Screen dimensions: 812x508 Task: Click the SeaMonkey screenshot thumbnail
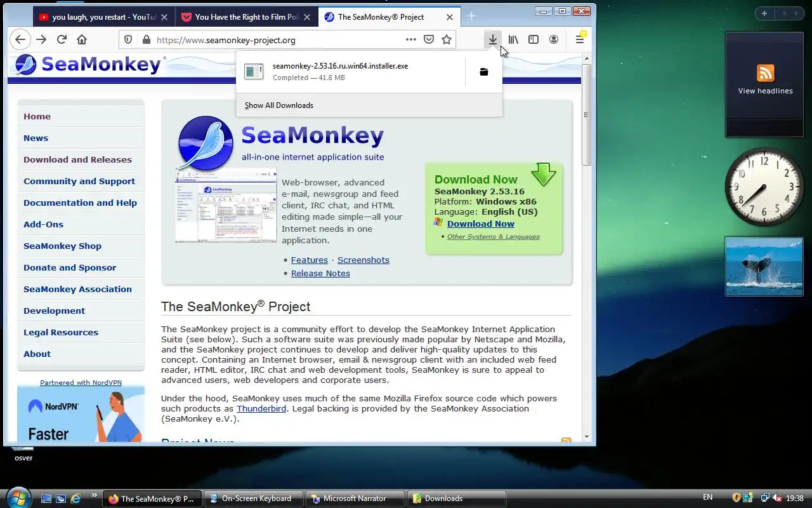[226, 206]
